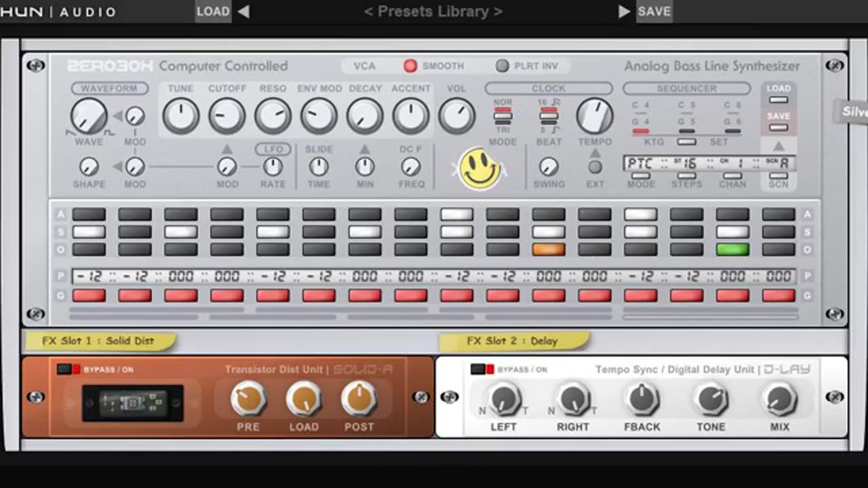Click the SCN button
Image resolution: width=868 pixels, height=488 pixels.
point(778,176)
